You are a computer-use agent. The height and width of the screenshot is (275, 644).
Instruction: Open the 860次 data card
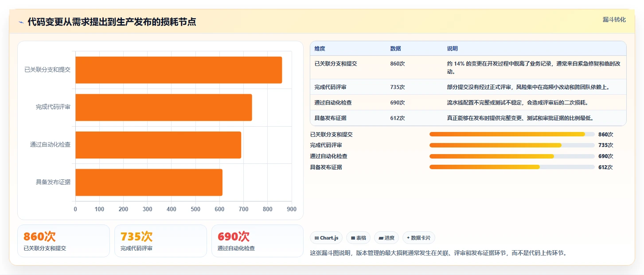(x=63, y=241)
